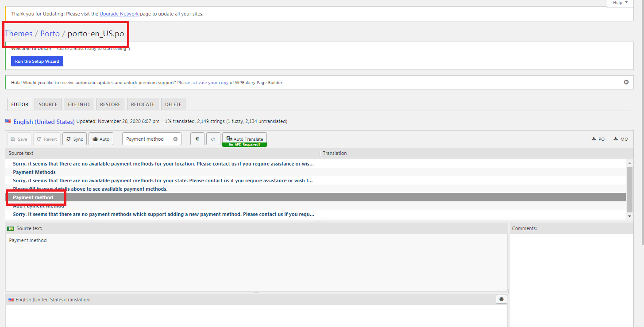The height and width of the screenshot is (327, 644).
Task: Download the PO file
Action: coord(598,139)
